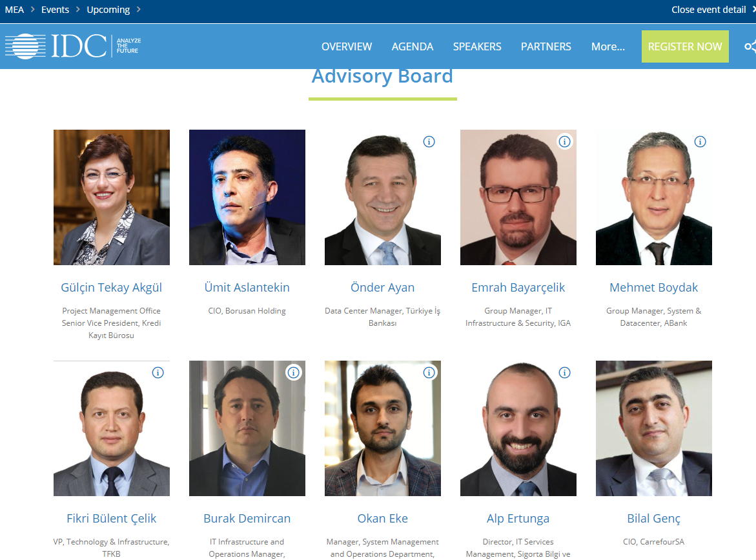
Task: Go to the SPEAKERS section
Action: click(477, 46)
